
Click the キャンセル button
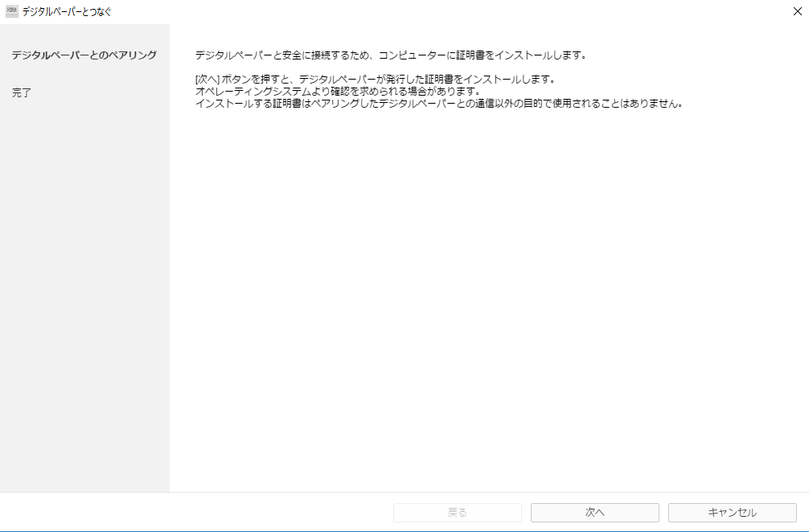pos(732,513)
